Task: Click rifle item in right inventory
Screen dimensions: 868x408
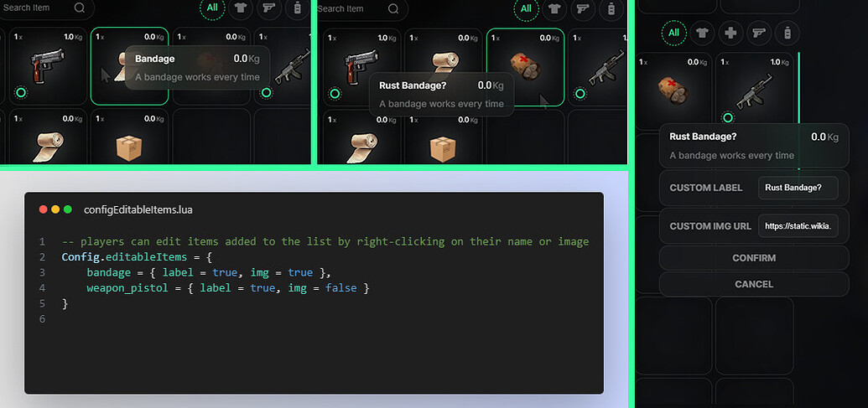Action: [755, 90]
